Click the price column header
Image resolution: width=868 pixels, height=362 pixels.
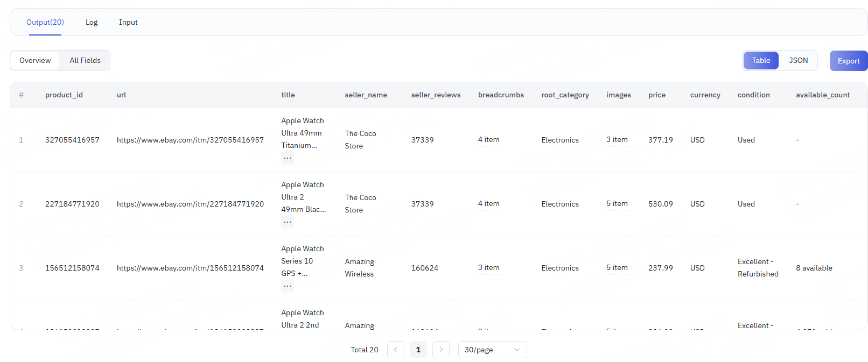[657, 95]
